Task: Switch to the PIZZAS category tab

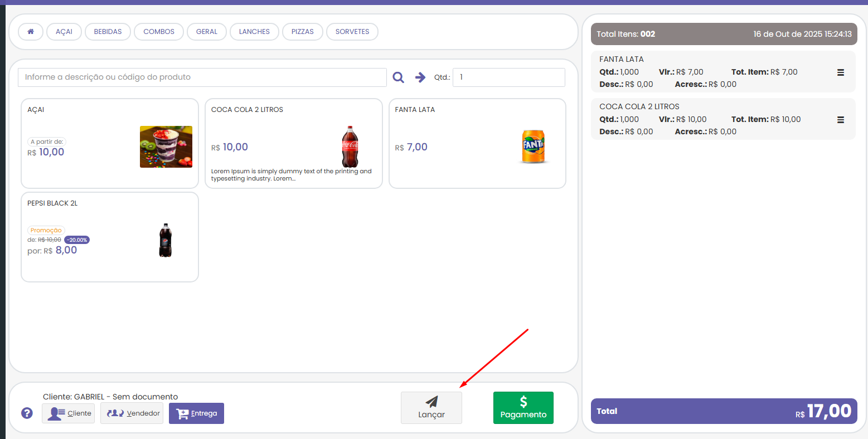Action: pos(302,32)
